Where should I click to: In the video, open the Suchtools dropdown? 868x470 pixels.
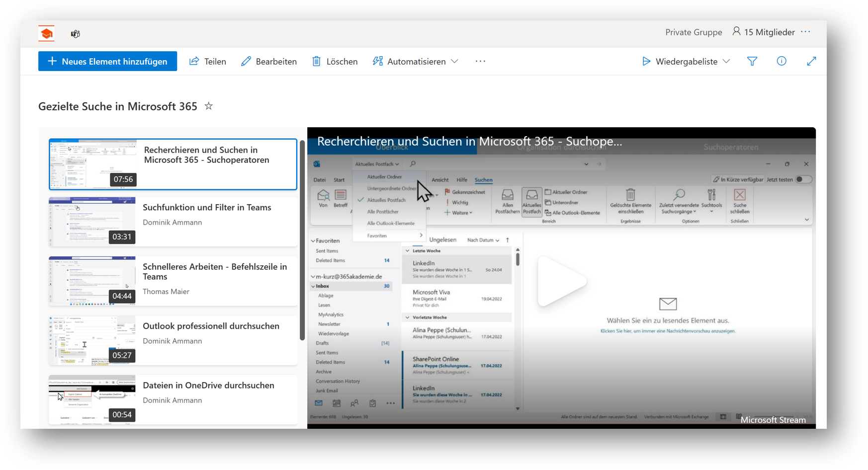click(711, 202)
